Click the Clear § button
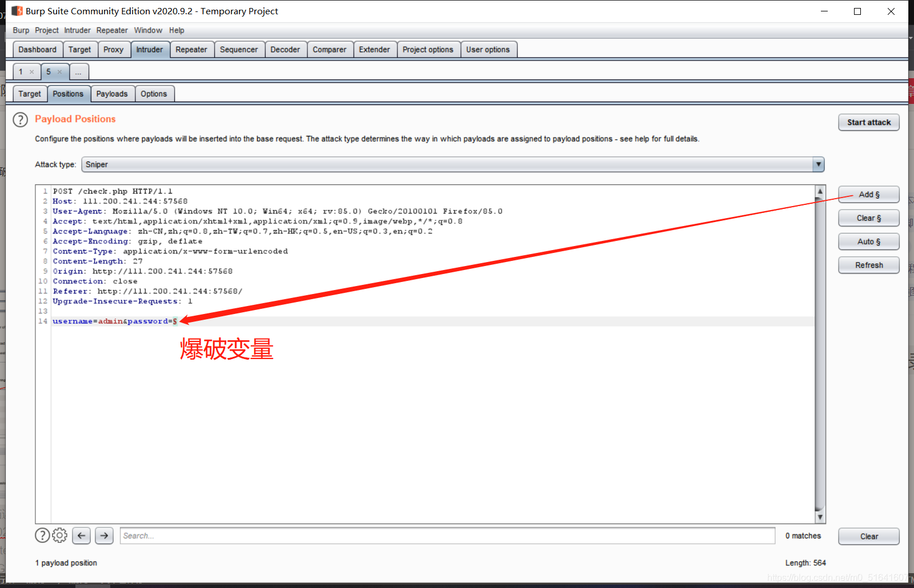 (869, 218)
